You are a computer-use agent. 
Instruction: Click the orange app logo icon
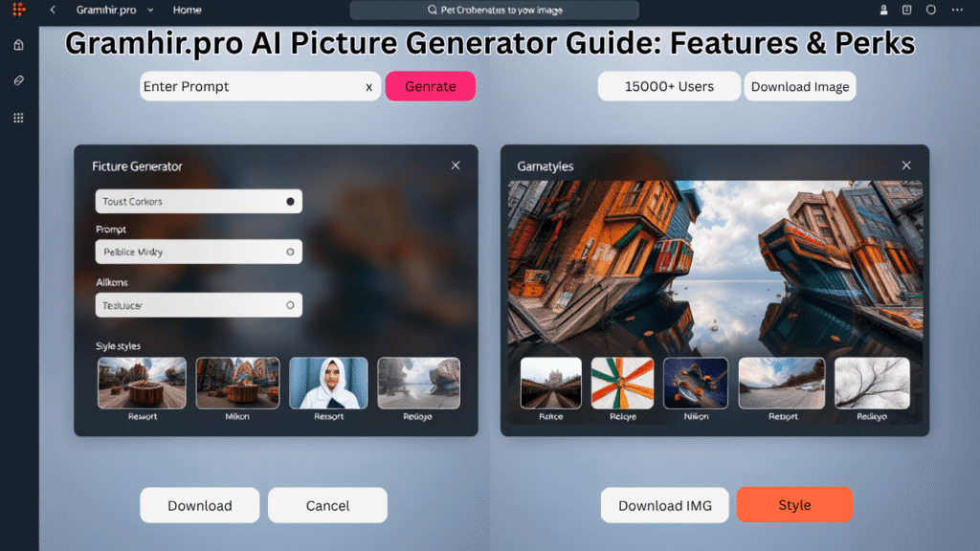(19, 10)
